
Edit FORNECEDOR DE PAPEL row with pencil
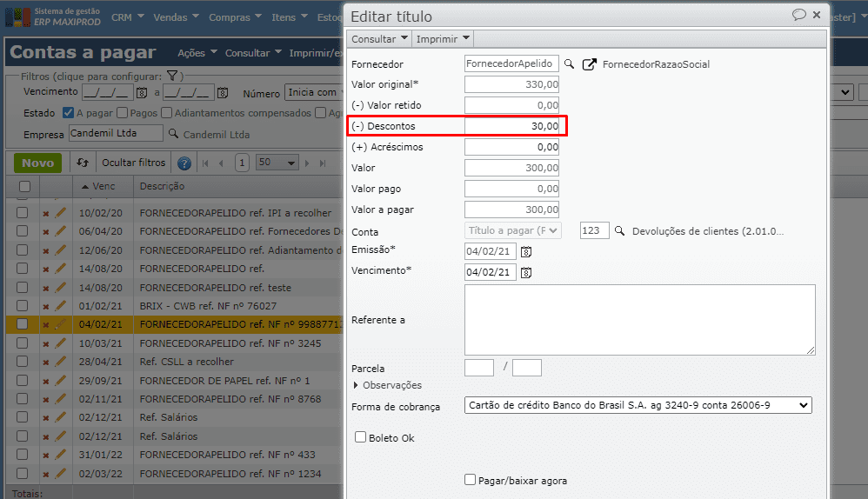click(60, 380)
